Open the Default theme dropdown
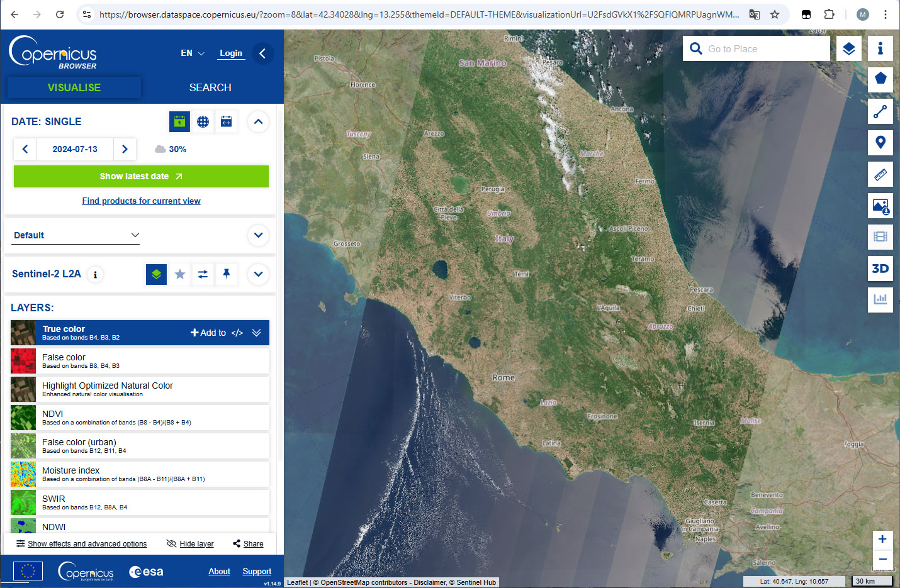 point(76,235)
